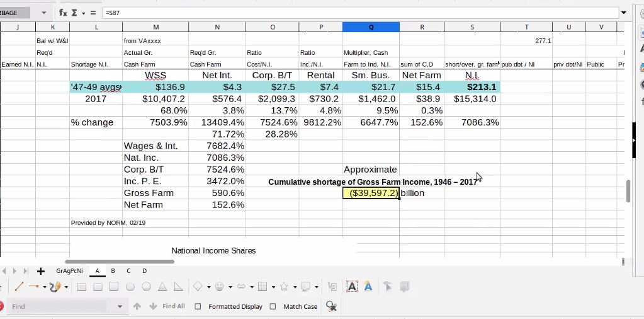Expand the Symbol Shapes smiley dropdown
Image resolution: width=644 pixels, height=319 pixels.
coord(229,287)
